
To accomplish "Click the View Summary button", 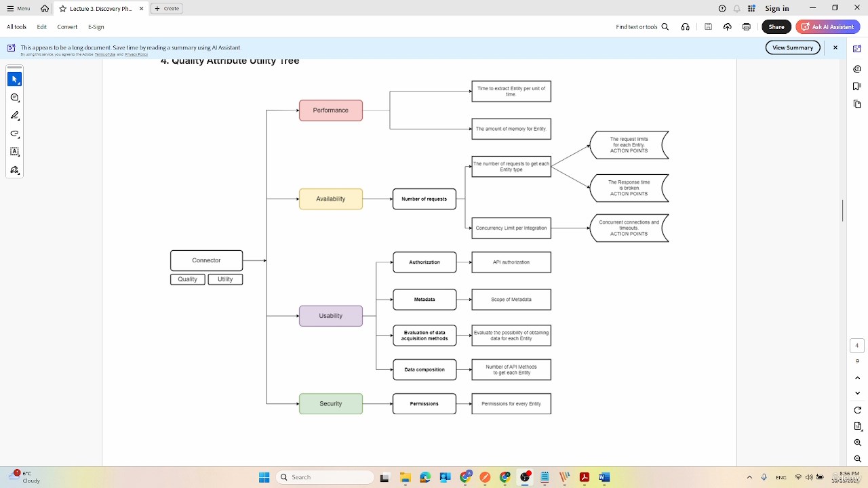I will point(793,47).
